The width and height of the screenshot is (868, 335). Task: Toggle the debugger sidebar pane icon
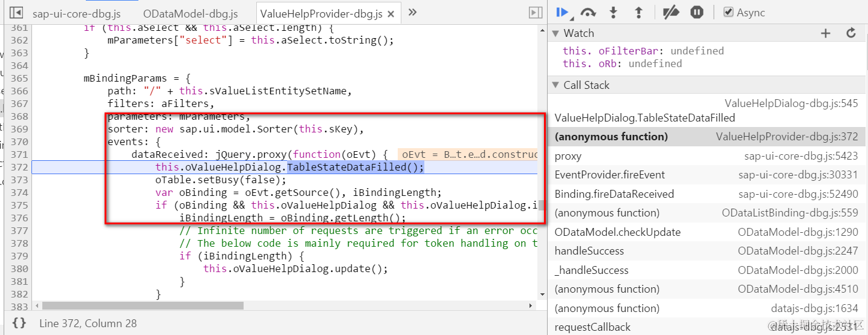536,12
